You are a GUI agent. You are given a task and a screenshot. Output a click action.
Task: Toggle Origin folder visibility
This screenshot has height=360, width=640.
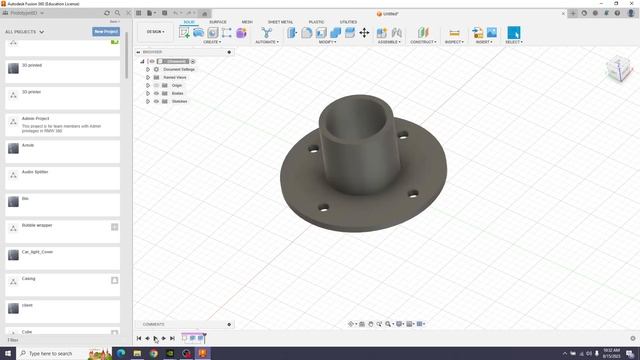(x=156, y=85)
